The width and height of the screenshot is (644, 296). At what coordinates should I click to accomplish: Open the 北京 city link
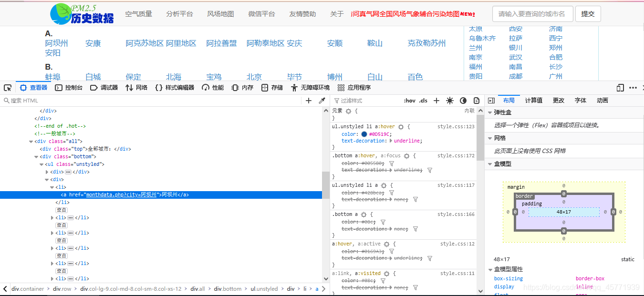[x=254, y=77]
